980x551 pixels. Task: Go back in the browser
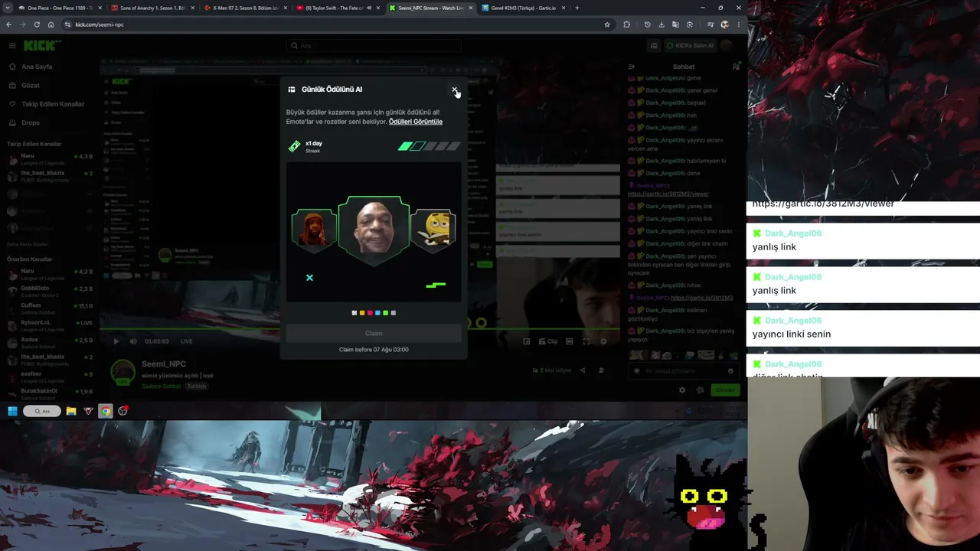pyautogui.click(x=8, y=24)
